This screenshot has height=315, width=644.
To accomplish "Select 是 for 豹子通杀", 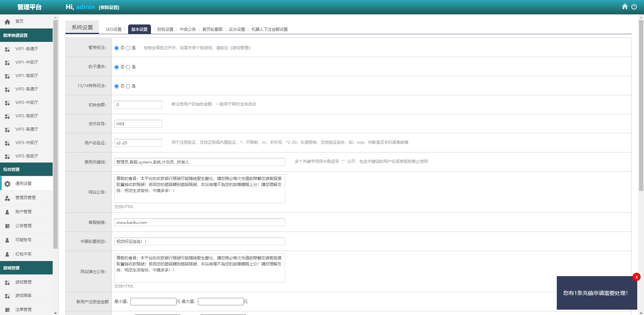I will click(x=128, y=67).
